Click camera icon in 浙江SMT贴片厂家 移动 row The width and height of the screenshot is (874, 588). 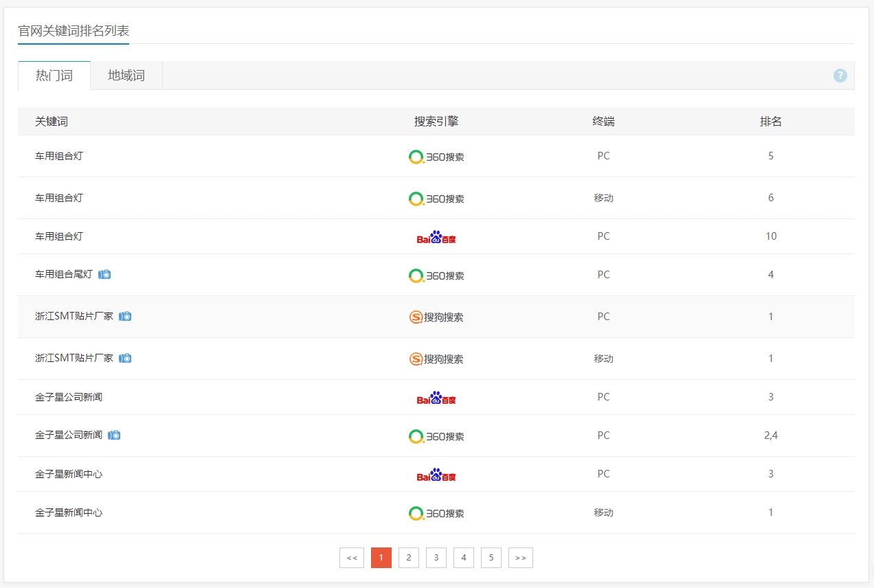coord(125,359)
